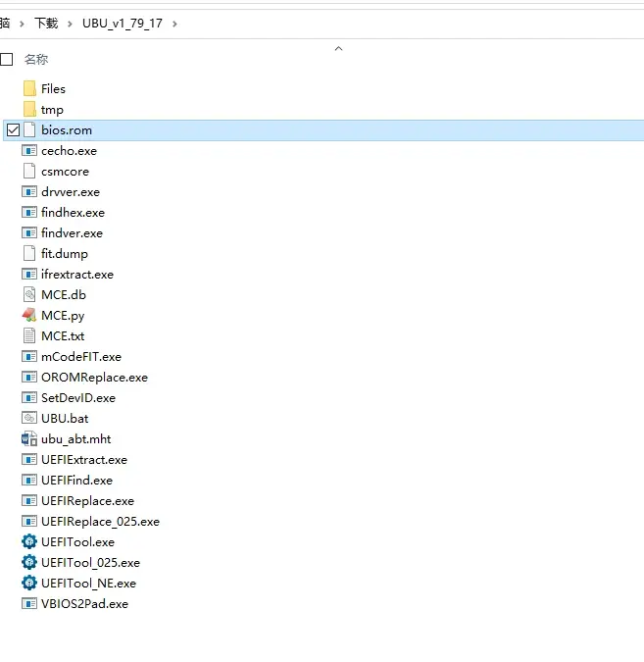Image resolution: width=644 pixels, height=662 pixels.
Task: Select the ubu_abt.mht file name
Action: (x=76, y=439)
